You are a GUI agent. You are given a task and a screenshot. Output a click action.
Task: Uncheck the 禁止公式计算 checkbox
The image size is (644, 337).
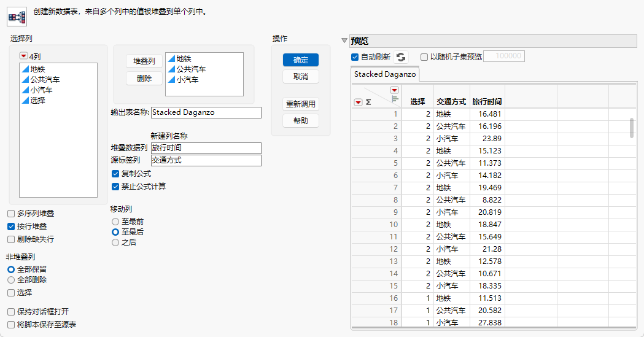pos(115,187)
